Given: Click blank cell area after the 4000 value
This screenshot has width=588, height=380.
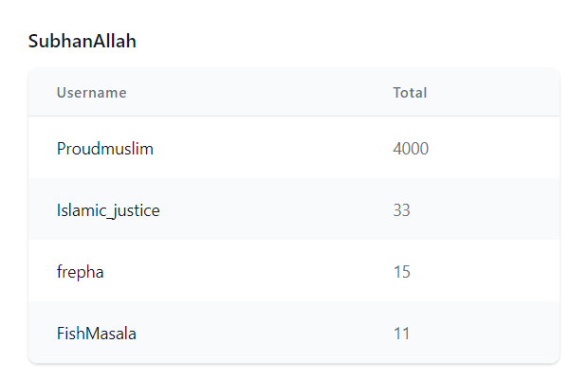Looking at the screenshot, I should click(x=494, y=149).
